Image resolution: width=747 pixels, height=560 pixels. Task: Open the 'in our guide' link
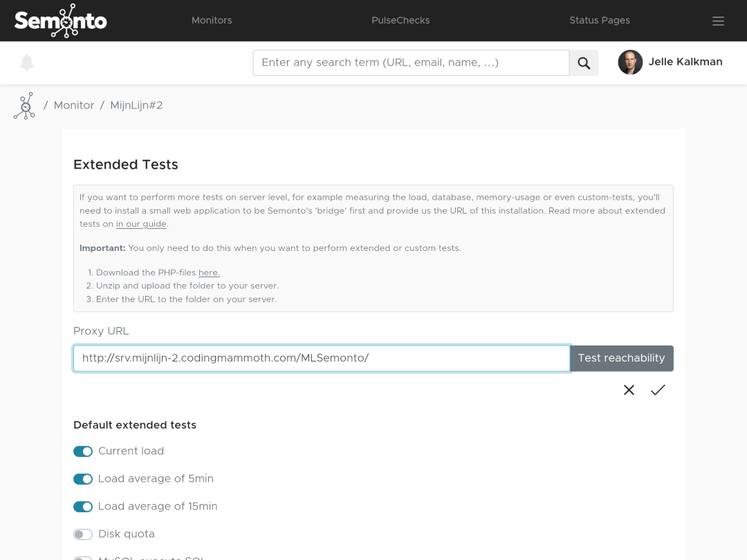click(x=141, y=224)
